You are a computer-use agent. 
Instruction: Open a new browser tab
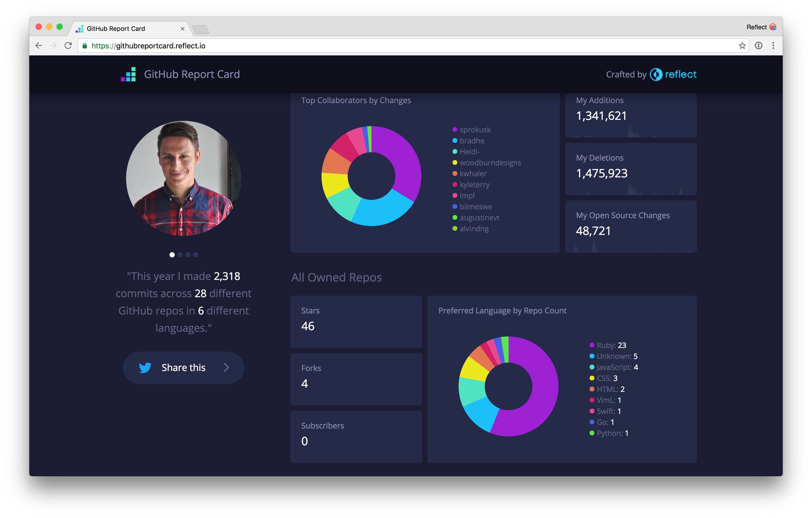pos(201,30)
